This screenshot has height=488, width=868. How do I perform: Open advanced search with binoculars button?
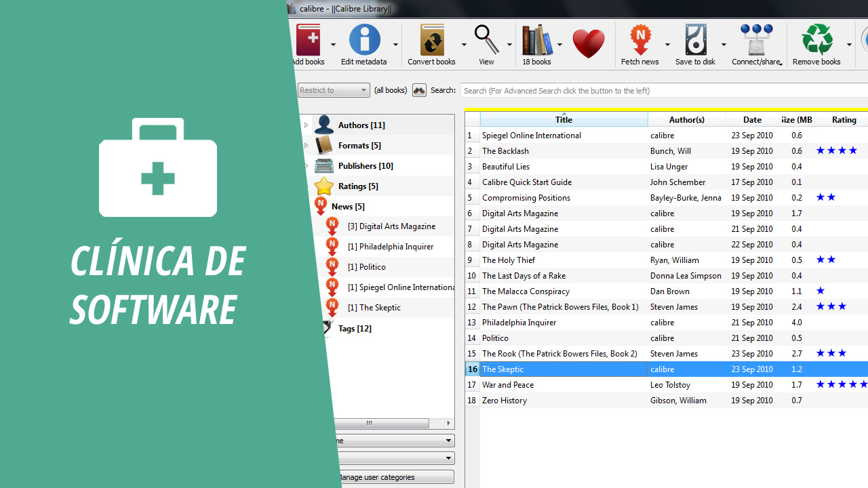click(x=419, y=90)
